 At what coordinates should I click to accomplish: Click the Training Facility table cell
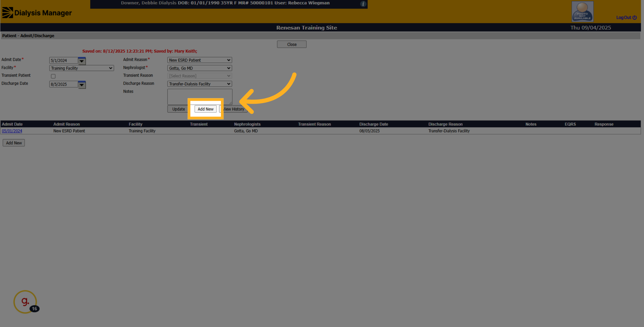[142, 131]
